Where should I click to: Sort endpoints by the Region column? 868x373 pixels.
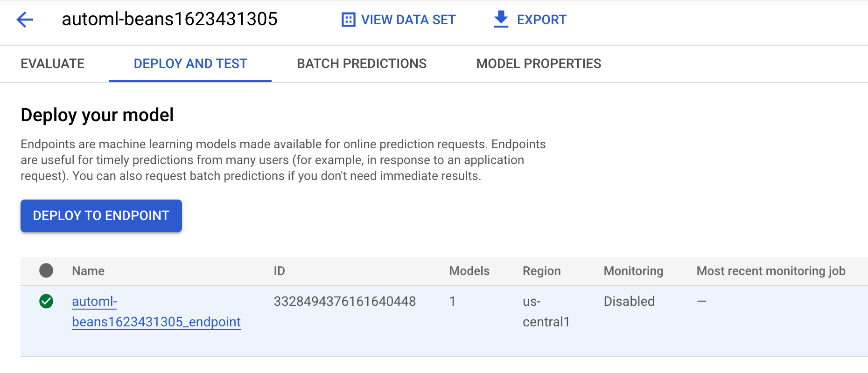(x=542, y=270)
